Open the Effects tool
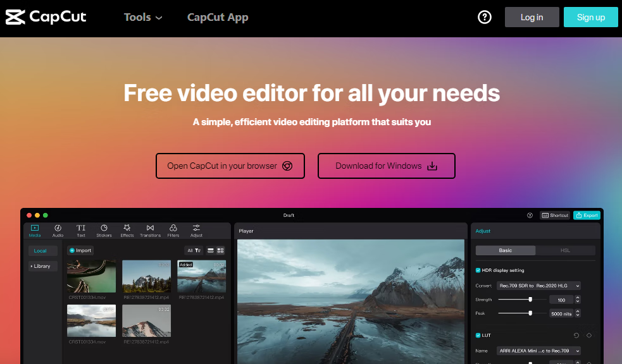The height and width of the screenshot is (364, 622). click(x=127, y=231)
